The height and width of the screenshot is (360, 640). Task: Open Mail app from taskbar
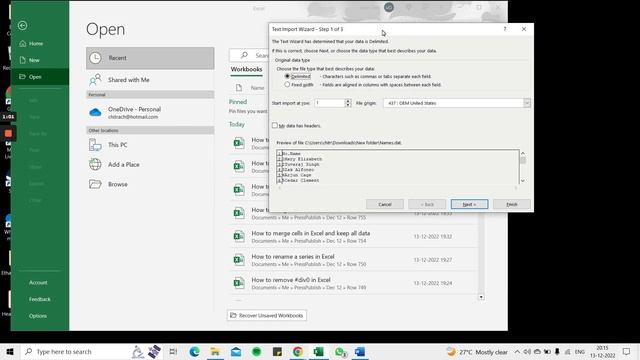(x=236, y=352)
